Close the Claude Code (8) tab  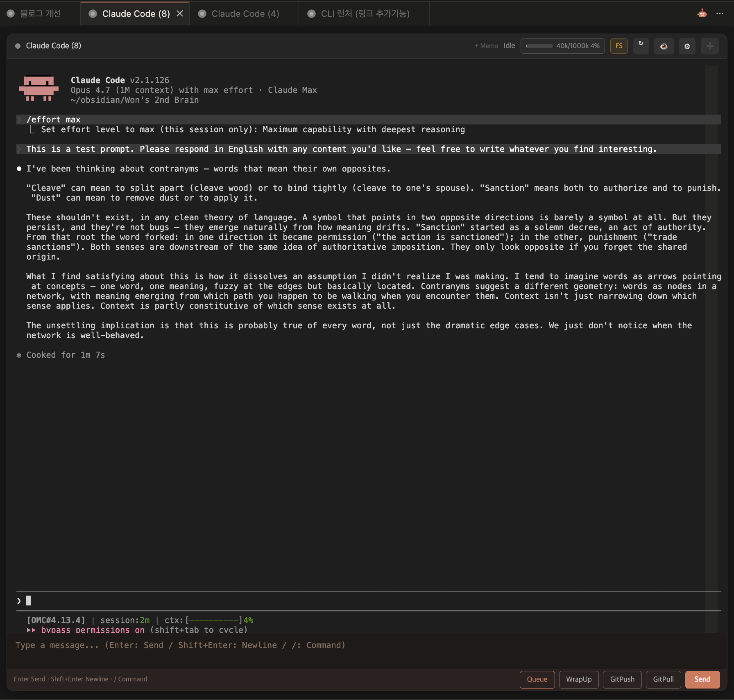[180, 14]
